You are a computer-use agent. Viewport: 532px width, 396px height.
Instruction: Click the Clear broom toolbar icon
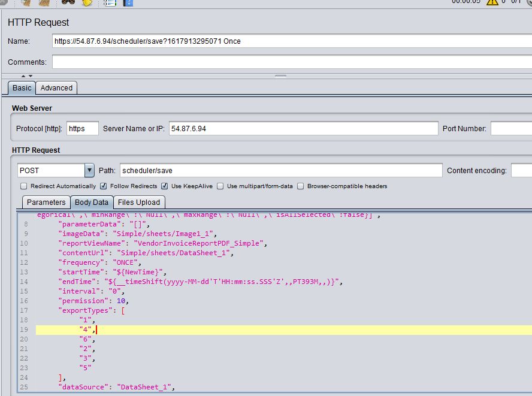(26, 3)
